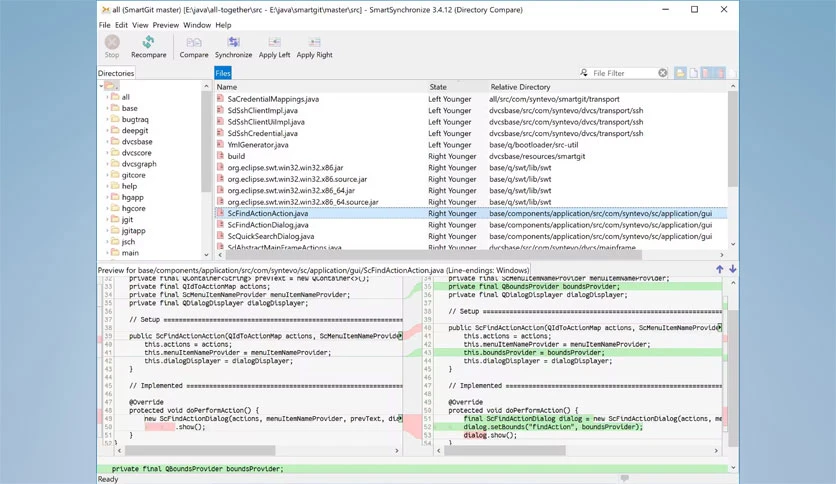Toggle the blank-page file filter button
Viewport: 836px width, 484px height.
[x=693, y=73]
